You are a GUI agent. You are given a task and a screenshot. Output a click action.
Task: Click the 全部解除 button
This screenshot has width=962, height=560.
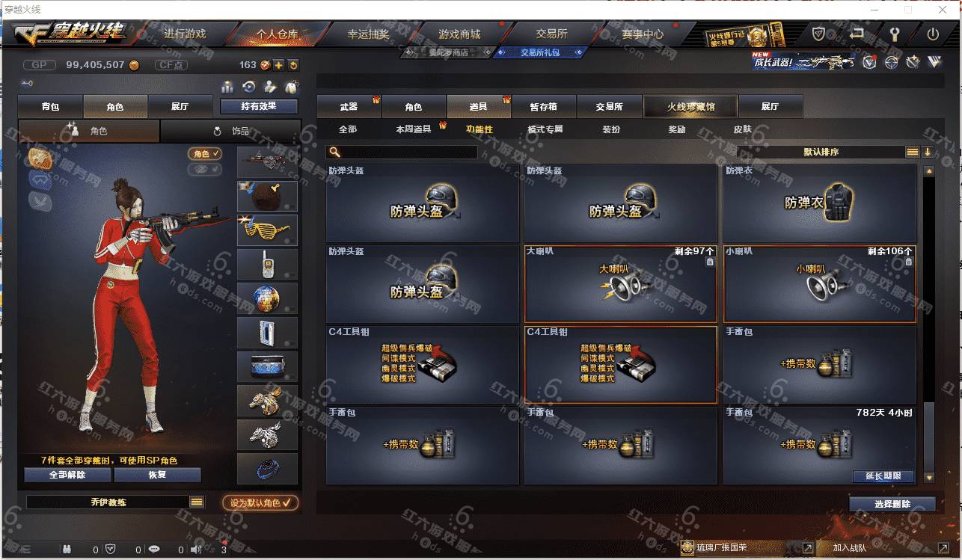pyautogui.click(x=67, y=475)
